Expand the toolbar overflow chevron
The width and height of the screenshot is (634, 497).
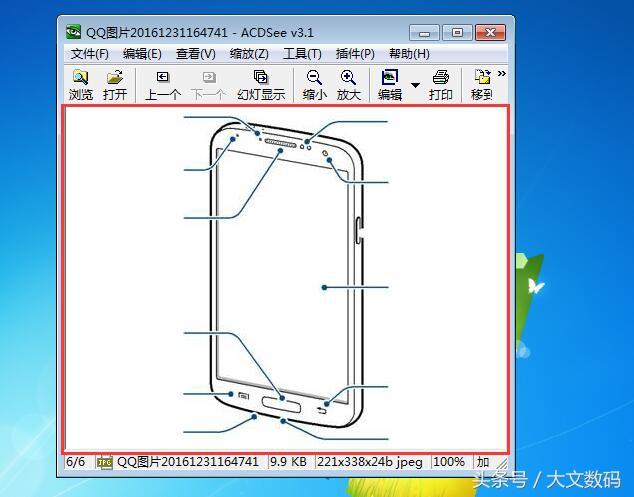click(502, 74)
